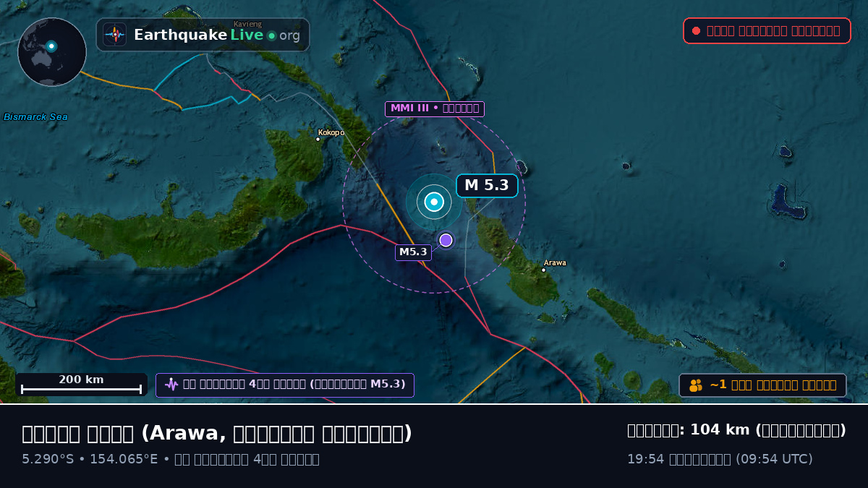This screenshot has width=868, height=488.
Task: Click the "Kavieng" place label
Action: [x=247, y=24]
